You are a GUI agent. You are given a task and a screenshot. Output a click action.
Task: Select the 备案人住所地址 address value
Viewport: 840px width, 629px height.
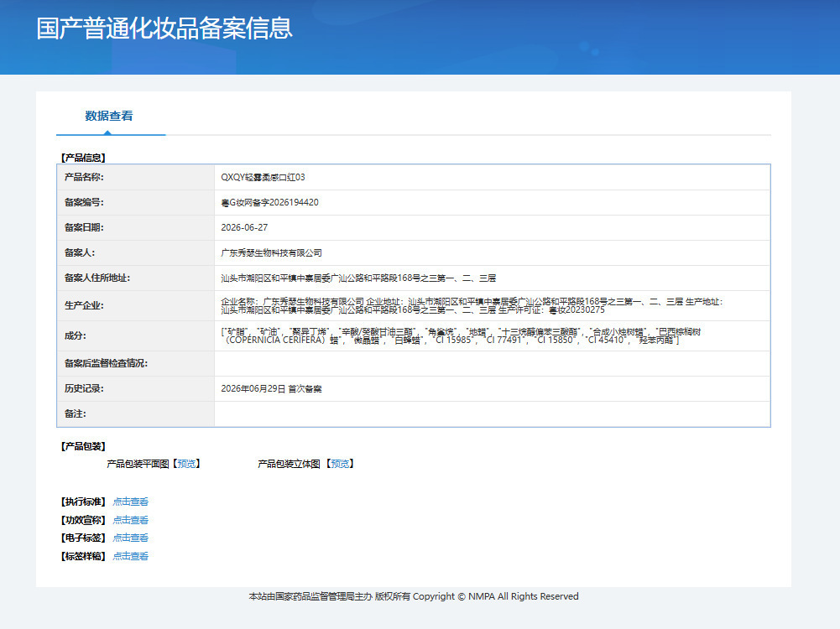coord(358,278)
